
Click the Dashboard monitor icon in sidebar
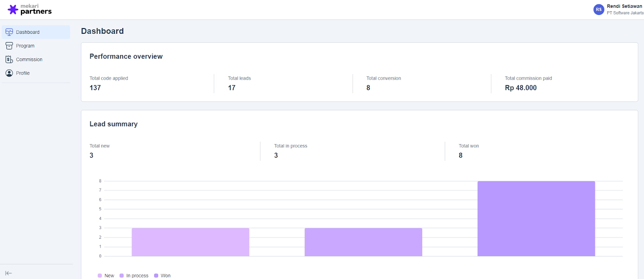click(x=9, y=32)
